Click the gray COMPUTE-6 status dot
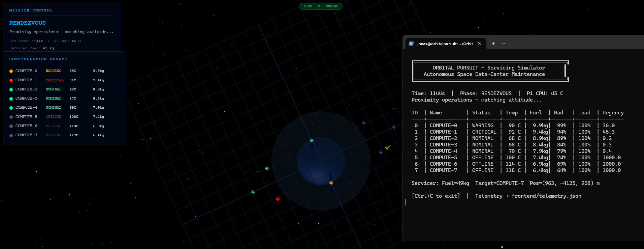 point(11,126)
